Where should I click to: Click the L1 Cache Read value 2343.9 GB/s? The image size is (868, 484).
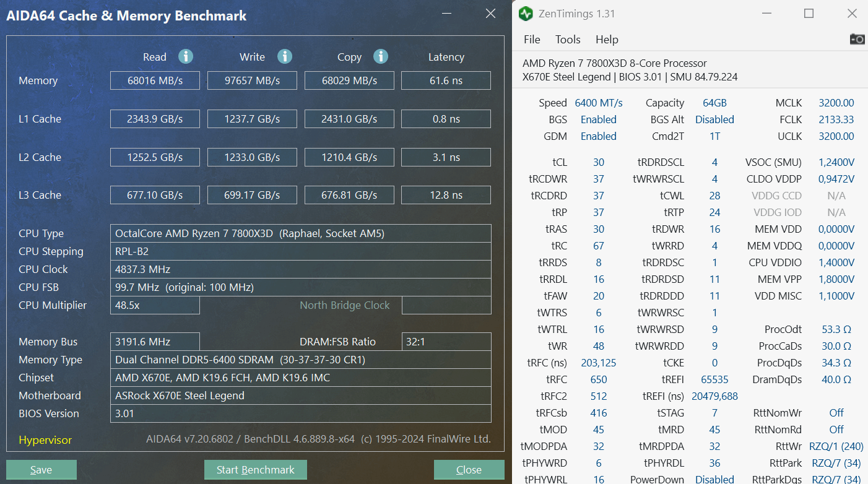tap(155, 119)
